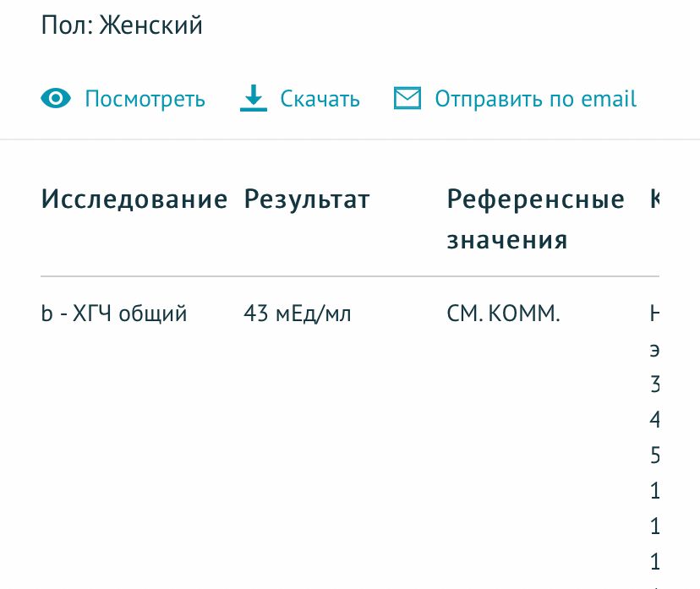
Task: Click the Исследование column header
Action: (x=134, y=199)
